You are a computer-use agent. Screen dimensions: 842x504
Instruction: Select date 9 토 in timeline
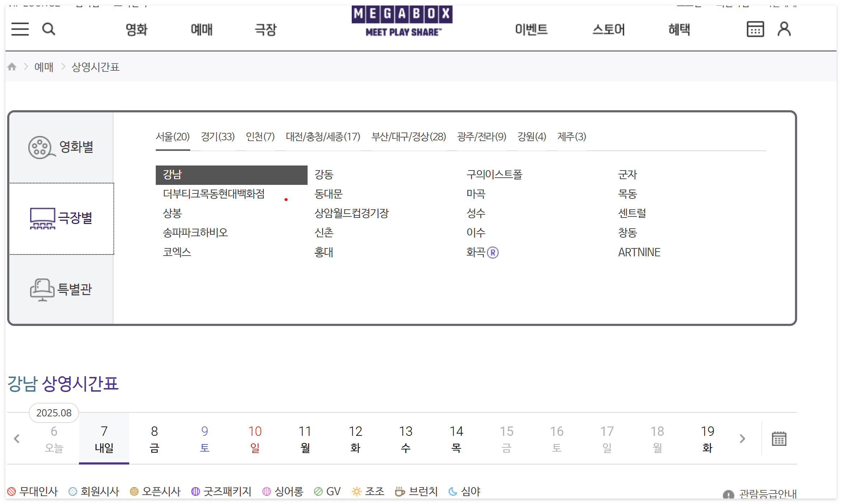pyautogui.click(x=205, y=439)
